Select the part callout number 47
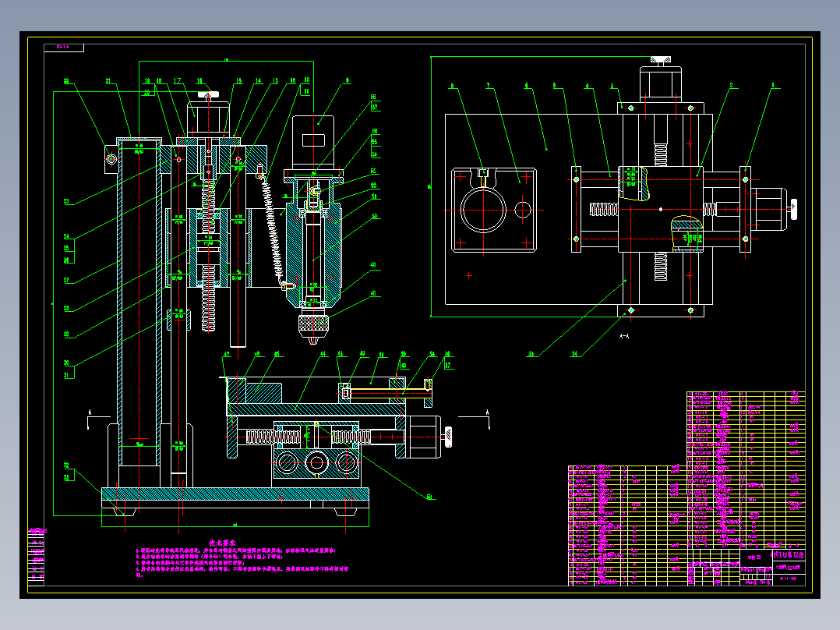 coord(227,355)
